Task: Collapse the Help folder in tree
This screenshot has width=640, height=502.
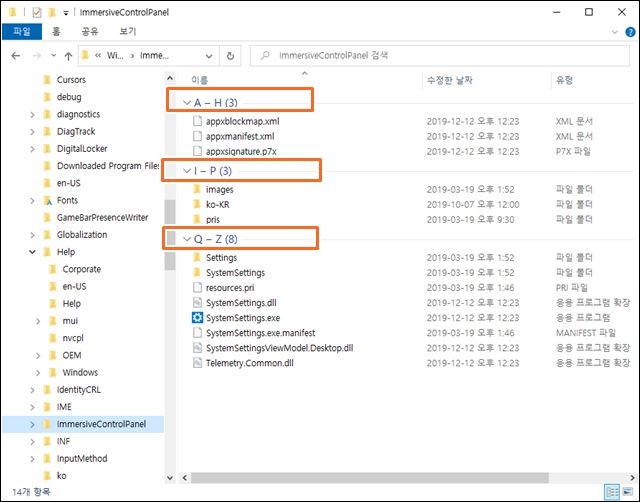Action: click(32, 252)
